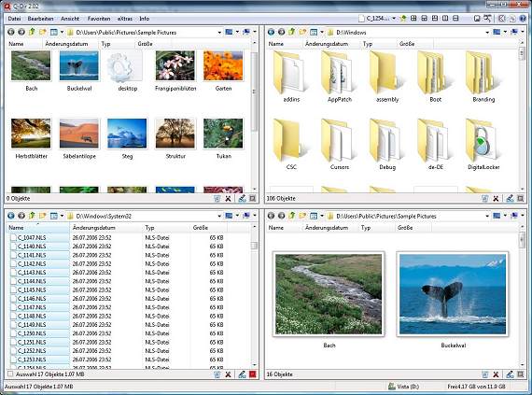Screen dimensions: 532x395
Task: Open the eXtras menu
Action: [125, 19]
